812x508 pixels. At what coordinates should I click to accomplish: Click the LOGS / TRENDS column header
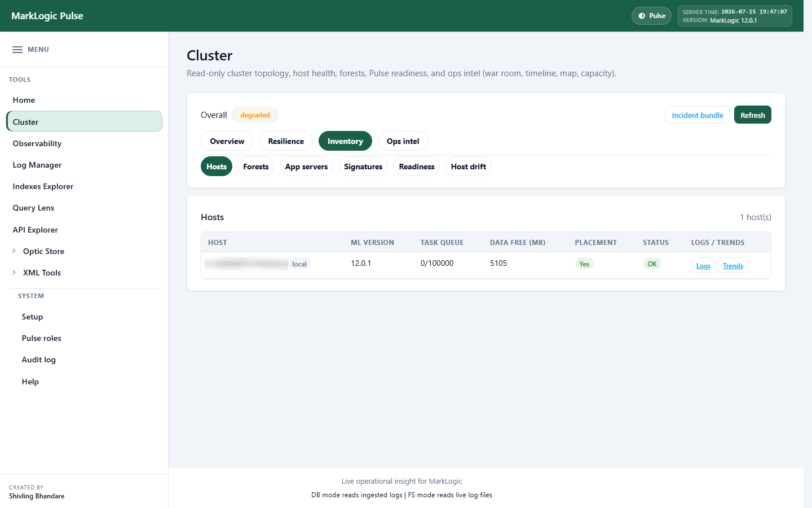[x=718, y=243]
